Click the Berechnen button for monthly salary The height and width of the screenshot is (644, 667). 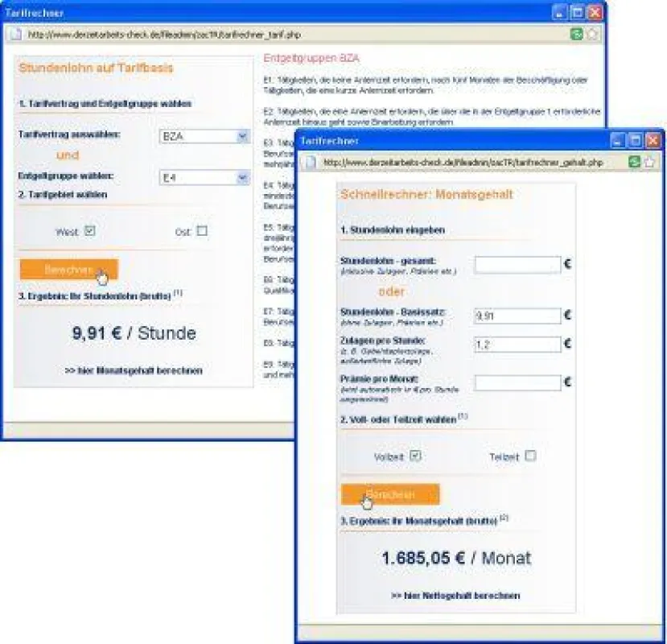[390, 494]
